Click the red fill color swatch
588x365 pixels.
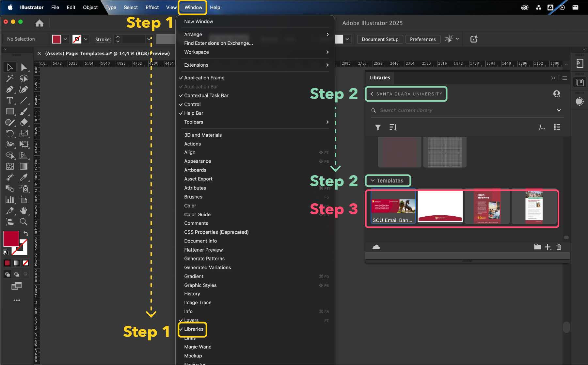[x=57, y=39]
